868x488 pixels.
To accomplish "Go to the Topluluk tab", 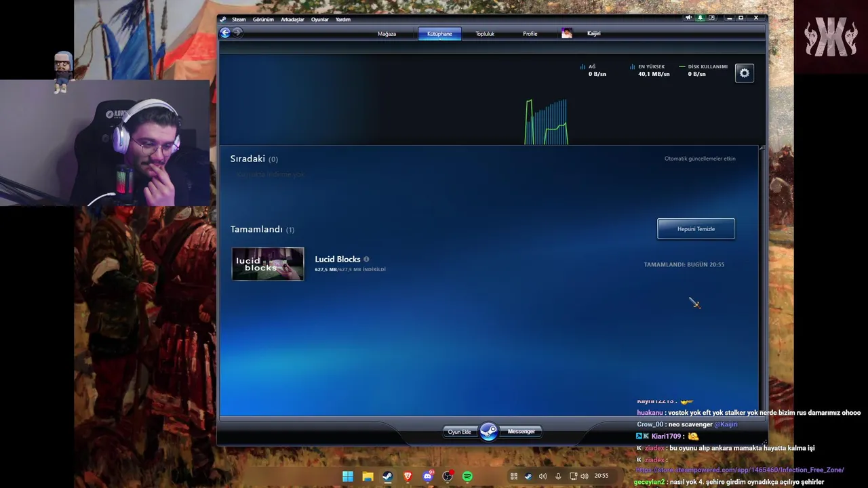I will pyautogui.click(x=485, y=33).
